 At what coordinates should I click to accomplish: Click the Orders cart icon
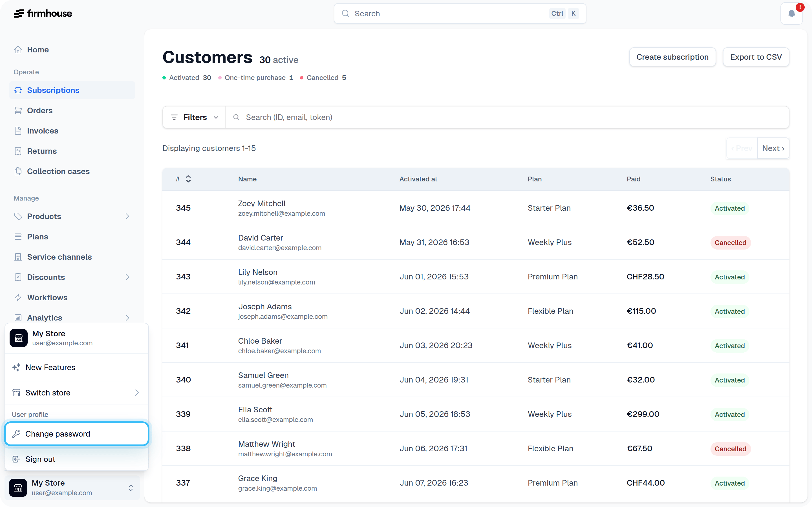[18, 110]
